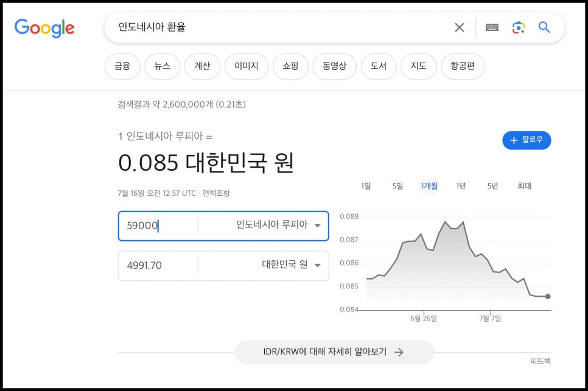The width and height of the screenshot is (588, 391).
Task: Click the endpoint dot on the exchange chart
Action: (548, 297)
